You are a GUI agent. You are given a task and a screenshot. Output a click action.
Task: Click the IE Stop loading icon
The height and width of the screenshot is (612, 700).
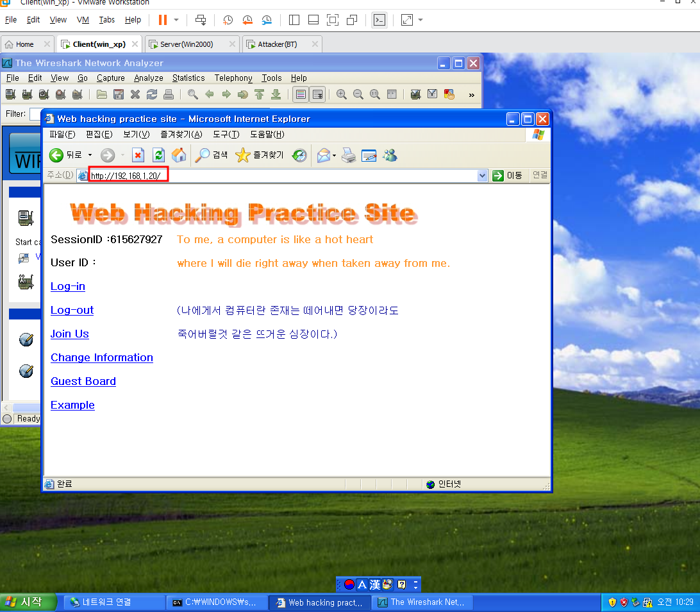pyautogui.click(x=138, y=155)
